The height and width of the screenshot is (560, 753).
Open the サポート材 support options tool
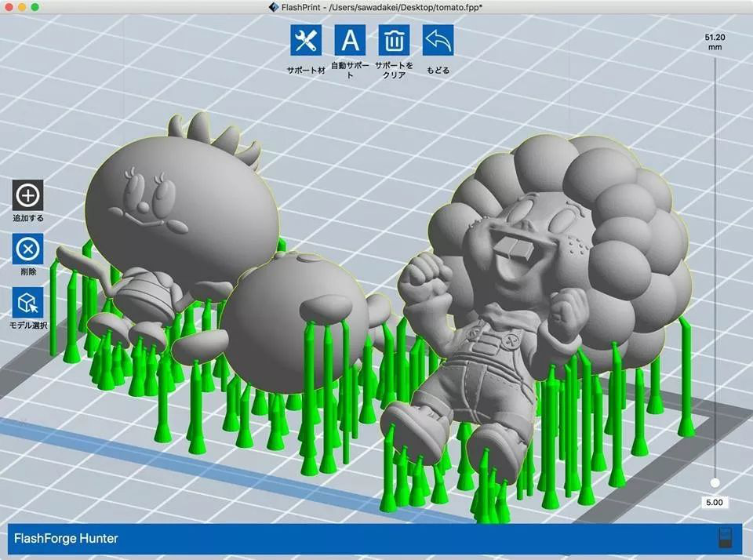click(306, 40)
